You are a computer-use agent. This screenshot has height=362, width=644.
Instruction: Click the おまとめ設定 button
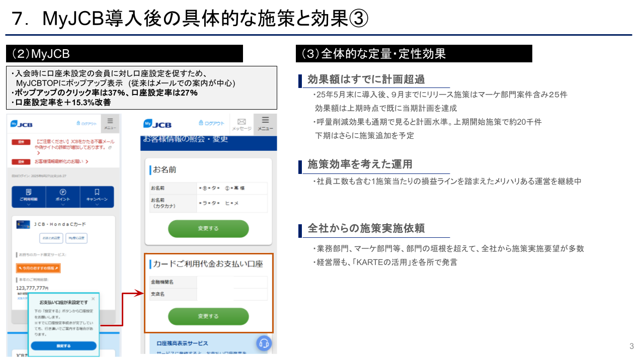(51, 238)
